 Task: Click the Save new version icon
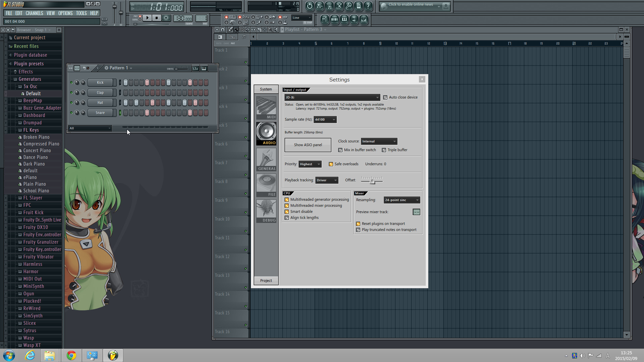[319, 6]
